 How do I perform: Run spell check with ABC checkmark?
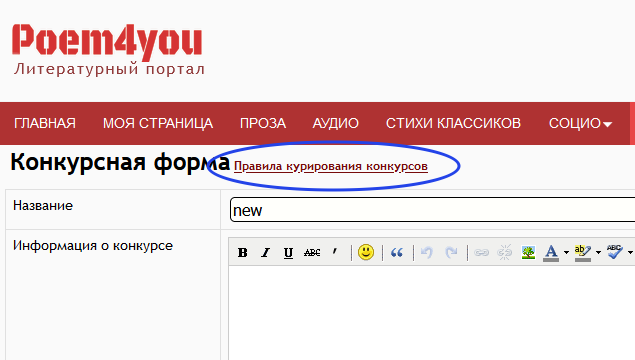pyautogui.click(x=615, y=252)
